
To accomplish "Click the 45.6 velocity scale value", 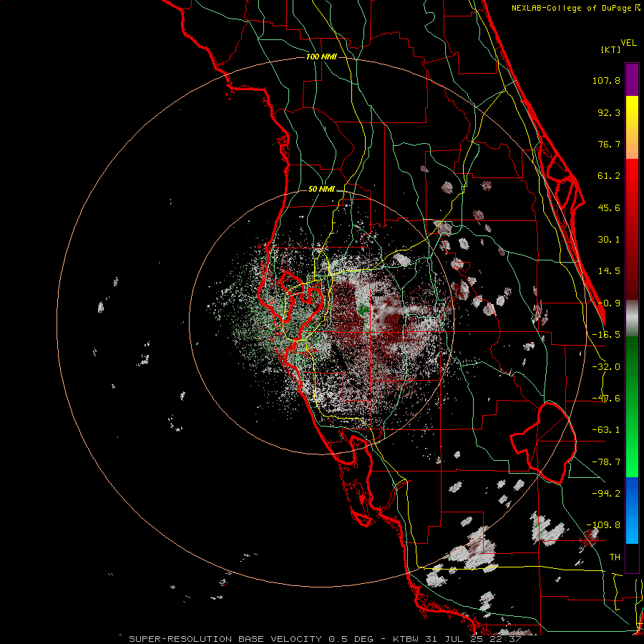I will pos(609,208).
